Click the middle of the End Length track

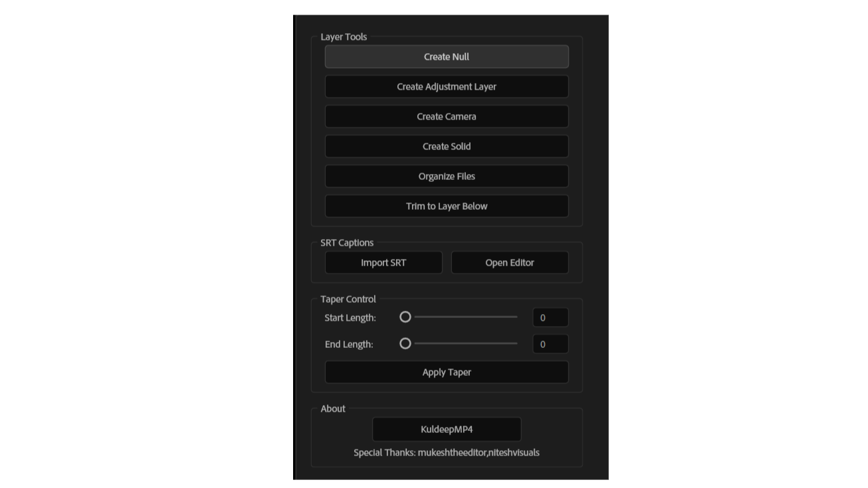pyautogui.click(x=465, y=344)
